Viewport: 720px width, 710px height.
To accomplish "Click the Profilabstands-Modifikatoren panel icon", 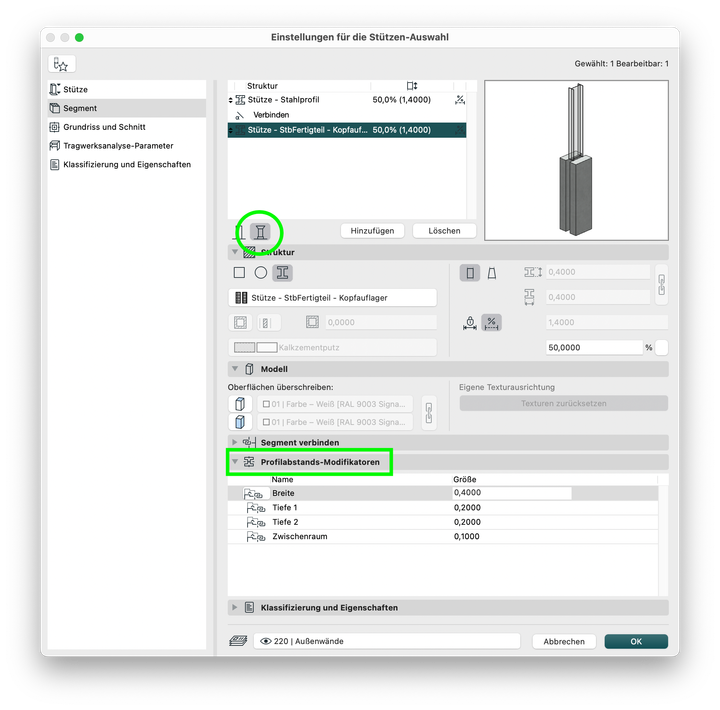I will (x=249, y=462).
